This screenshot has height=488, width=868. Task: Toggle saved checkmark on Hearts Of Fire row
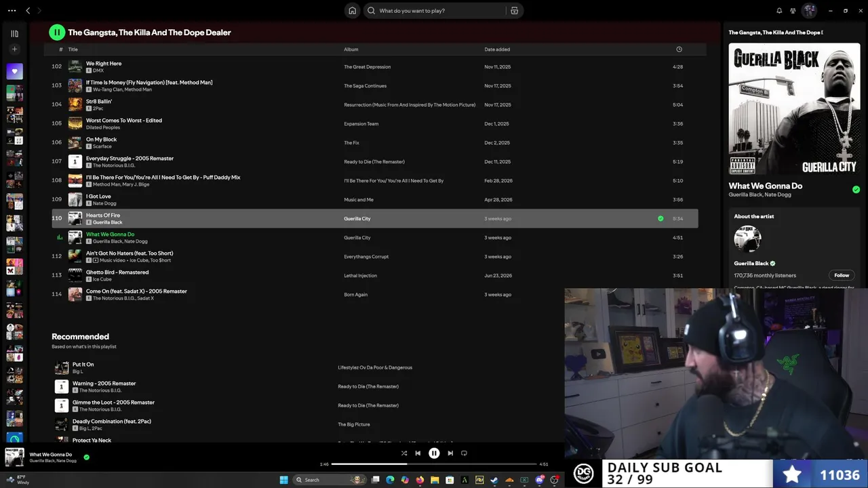pos(660,219)
